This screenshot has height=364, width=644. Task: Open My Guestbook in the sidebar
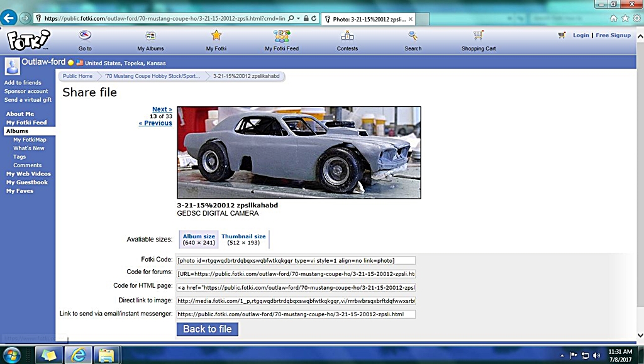tap(27, 182)
